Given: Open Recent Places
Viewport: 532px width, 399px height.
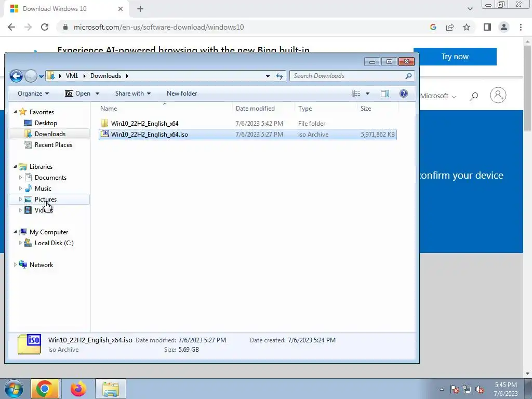Looking at the screenshot, I should 54,145.
